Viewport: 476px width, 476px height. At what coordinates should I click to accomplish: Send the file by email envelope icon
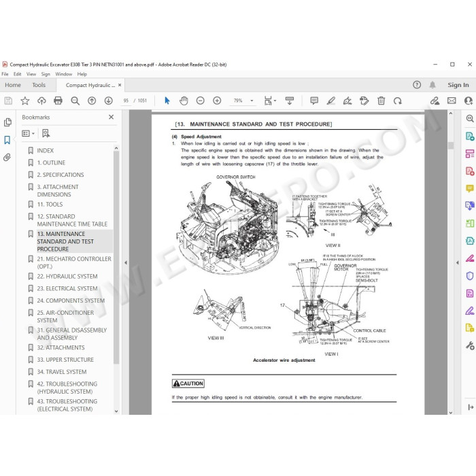[x=452, y=101]
